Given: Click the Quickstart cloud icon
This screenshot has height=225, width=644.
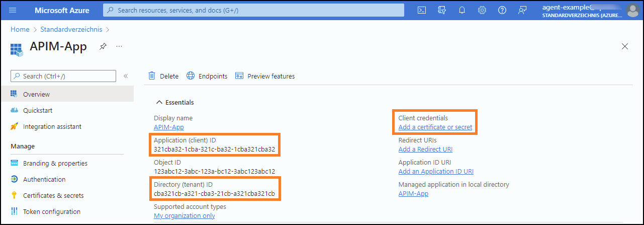Looking at the screenshot, I should pos(14,110).
